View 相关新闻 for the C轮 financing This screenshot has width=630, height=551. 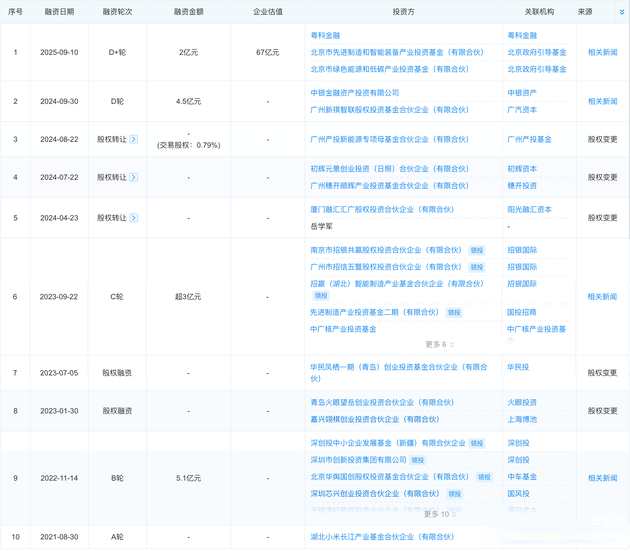602,297
